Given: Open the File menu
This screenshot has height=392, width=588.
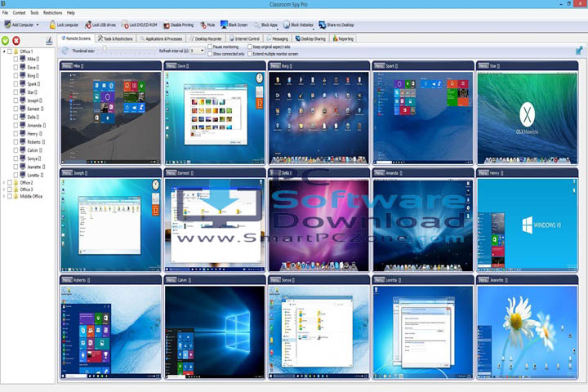Looking at the screenshot, I should click(x=5, y=13).
